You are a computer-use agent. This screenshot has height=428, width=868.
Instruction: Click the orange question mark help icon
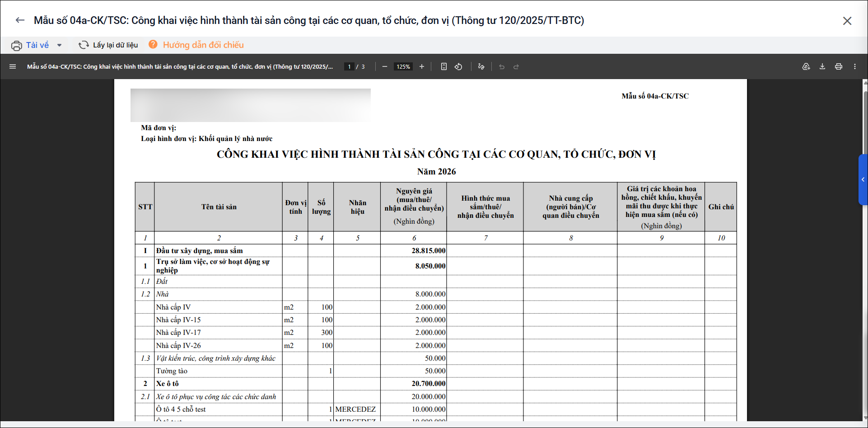(153, 44)
